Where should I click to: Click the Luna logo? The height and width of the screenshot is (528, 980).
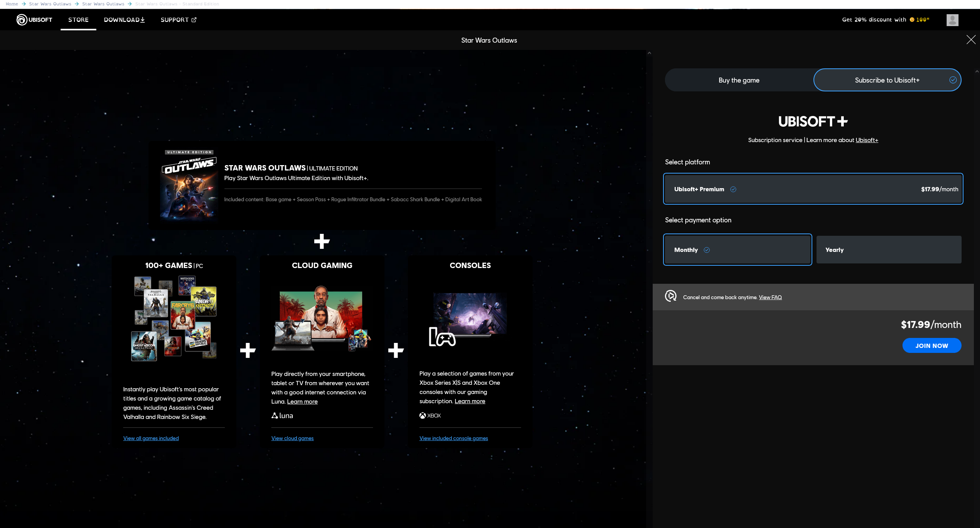pos(282,415)
